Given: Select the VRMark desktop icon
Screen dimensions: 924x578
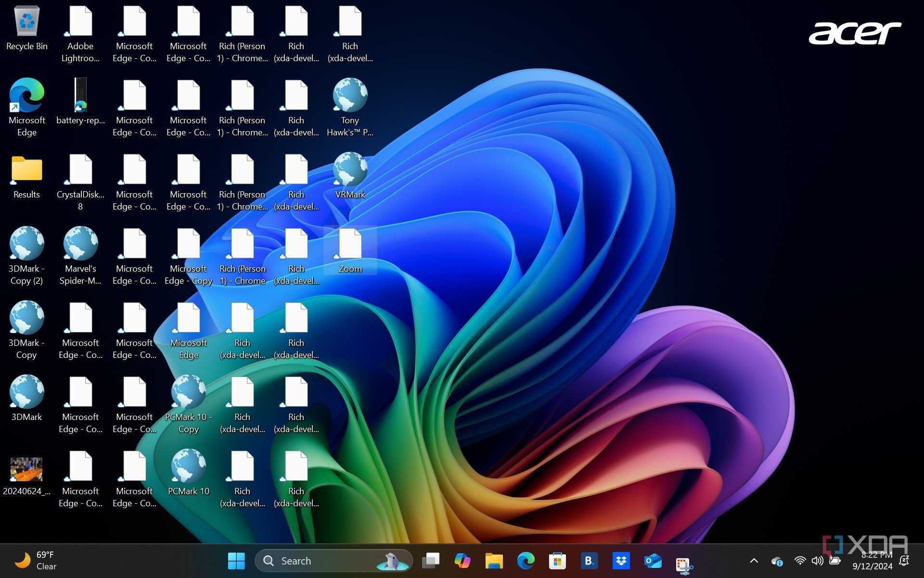Looking at the screenshot, I should point(350,175).
